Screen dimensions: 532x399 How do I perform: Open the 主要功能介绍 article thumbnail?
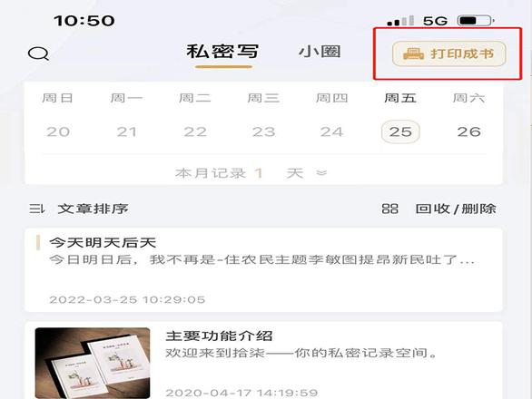pos(93,363)
